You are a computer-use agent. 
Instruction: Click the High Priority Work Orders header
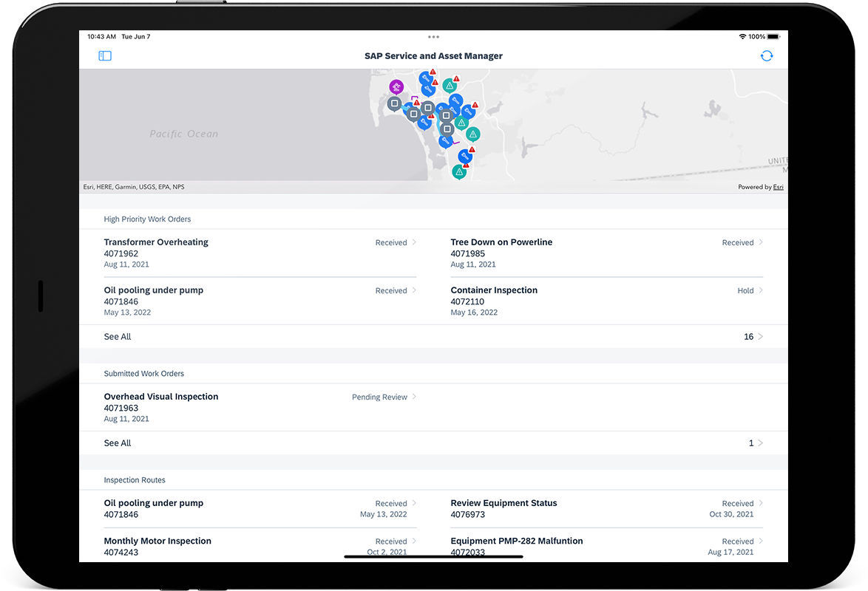147,219
